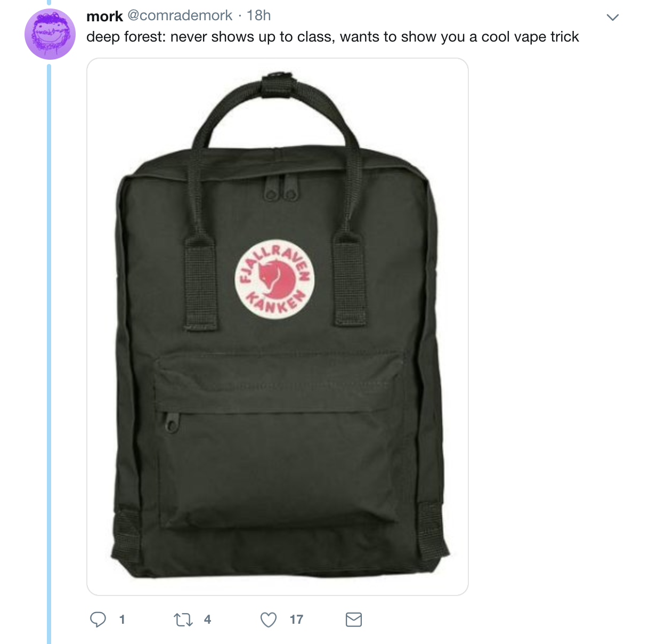649x644 pixels.
Task: Like the tweet with the heart icon
Action: coord(269,619)
